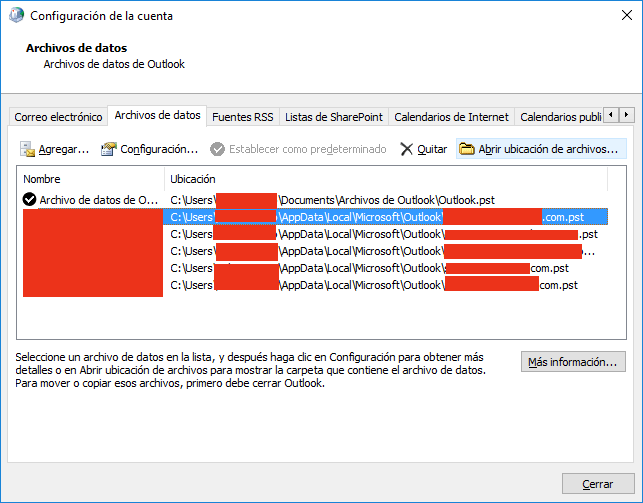
Task: Click the Quitar X icon
Action: click(406, 149)
